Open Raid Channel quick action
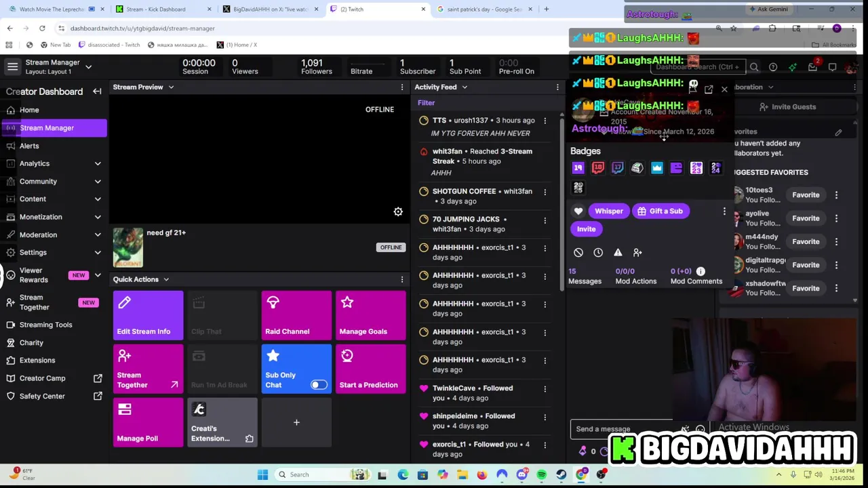Viewport: 868px width, 488px height. coord(296,315)
